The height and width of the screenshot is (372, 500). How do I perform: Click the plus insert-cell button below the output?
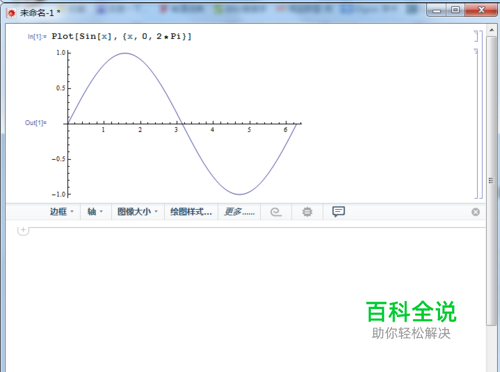(x=23, y=230)
